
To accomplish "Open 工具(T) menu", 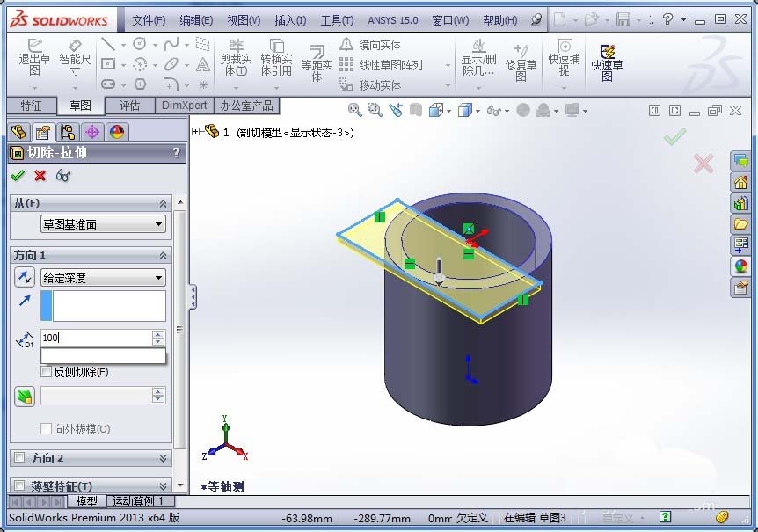I will pyautogui.click(x=337, y=20).
